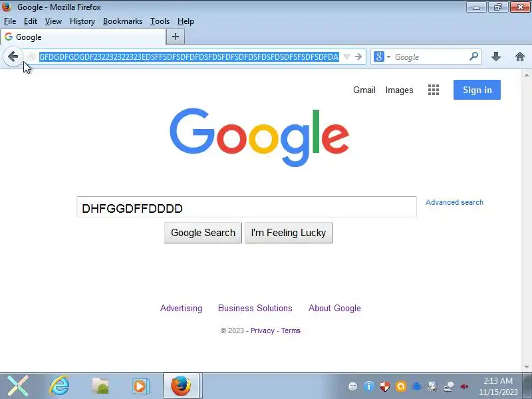Viewport: 532px width, 399px height.
Task: Click the Firefox icon in the window title bar
Action: pos(7,7)
